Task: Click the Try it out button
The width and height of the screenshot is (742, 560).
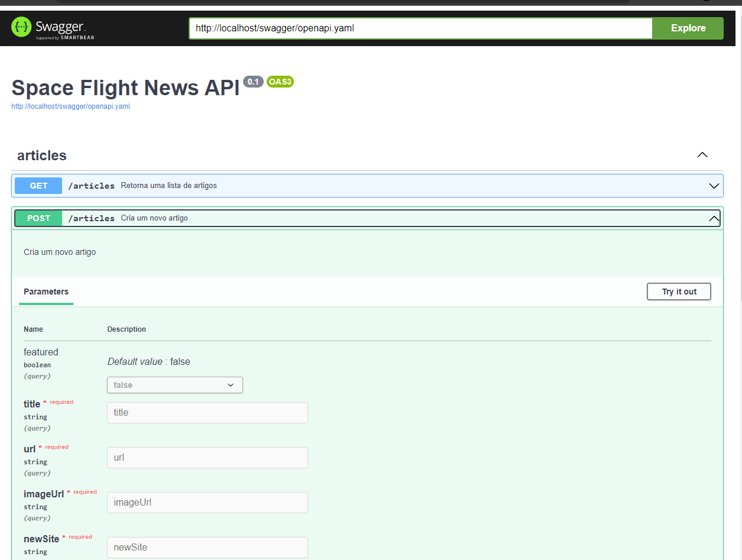Action: pos(679,292)
